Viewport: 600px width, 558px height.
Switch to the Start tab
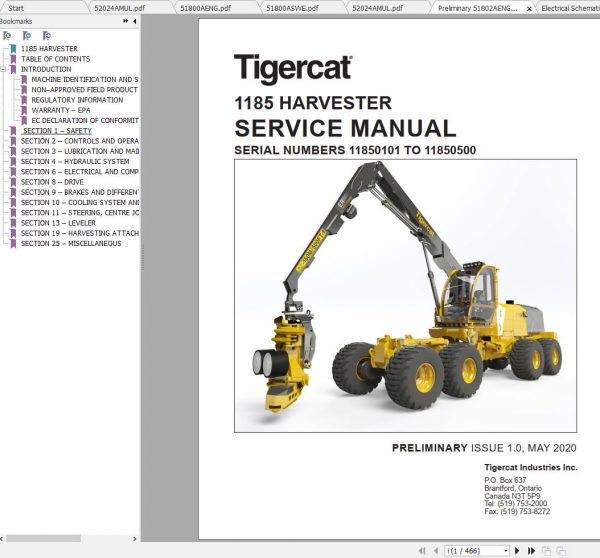coord(16,8)
